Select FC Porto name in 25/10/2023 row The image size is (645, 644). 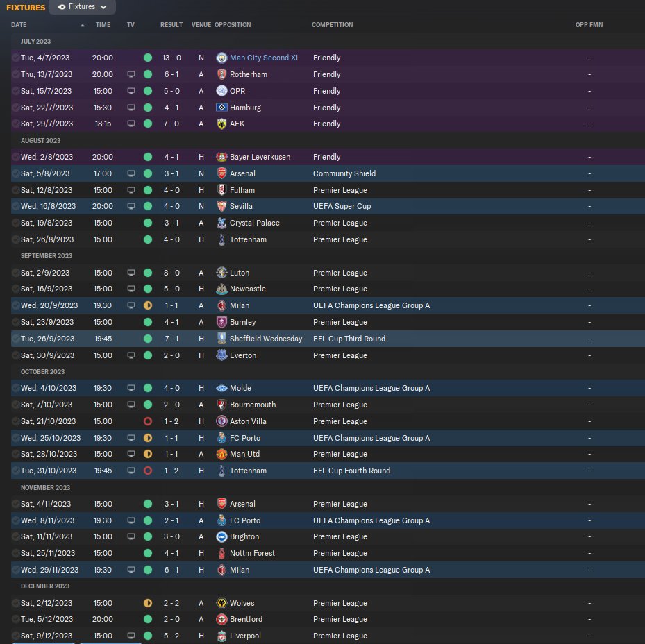[245, 438]
